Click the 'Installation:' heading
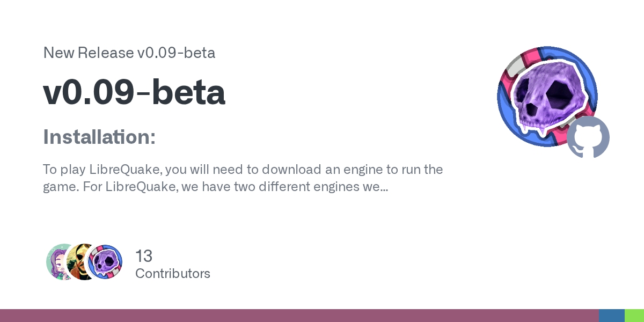644x322 pixels. [99, 137]
